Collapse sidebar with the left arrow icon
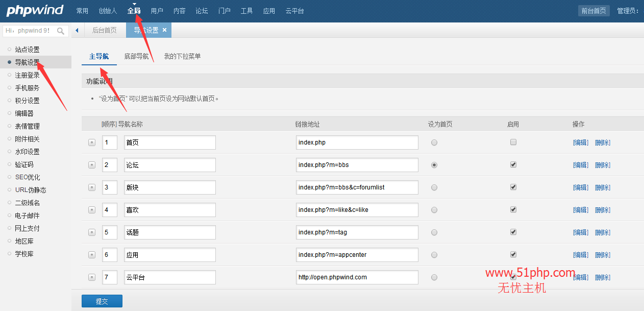644x311 pixels. [77, 31]
